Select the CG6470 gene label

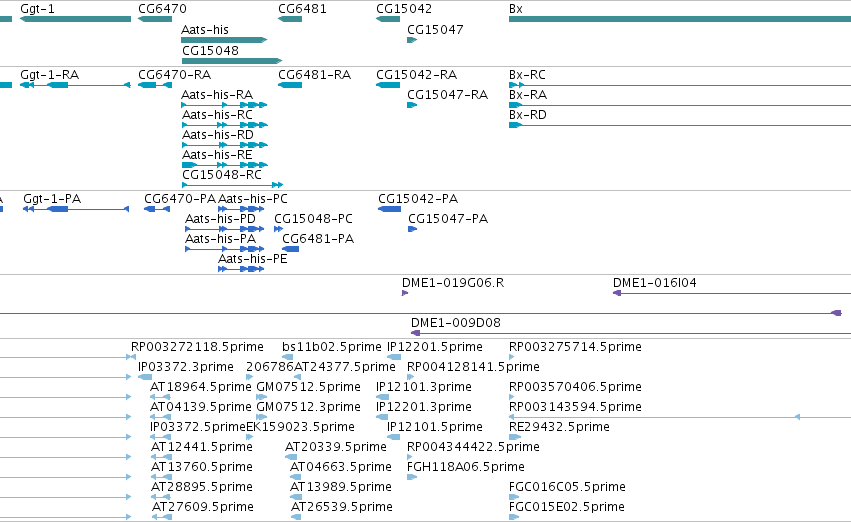coord(162,9)
